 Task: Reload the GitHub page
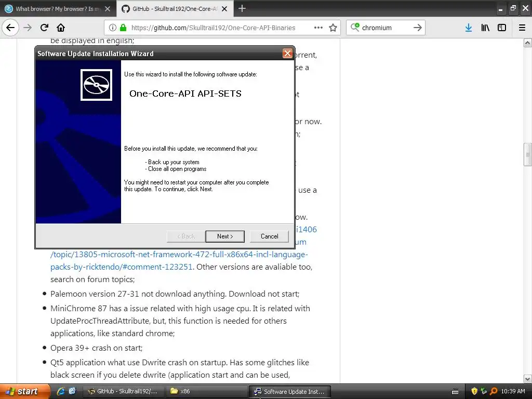click(44, 28)
